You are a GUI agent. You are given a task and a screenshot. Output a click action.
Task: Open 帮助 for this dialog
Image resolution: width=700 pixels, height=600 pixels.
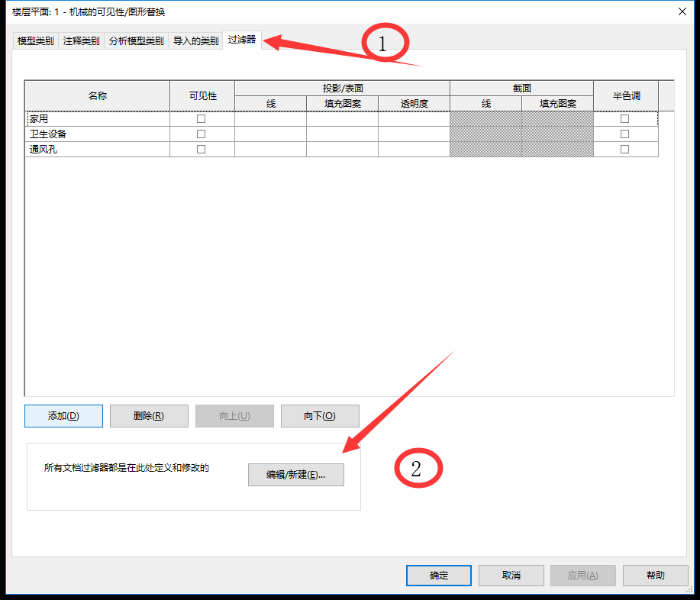tap(656, 576)
